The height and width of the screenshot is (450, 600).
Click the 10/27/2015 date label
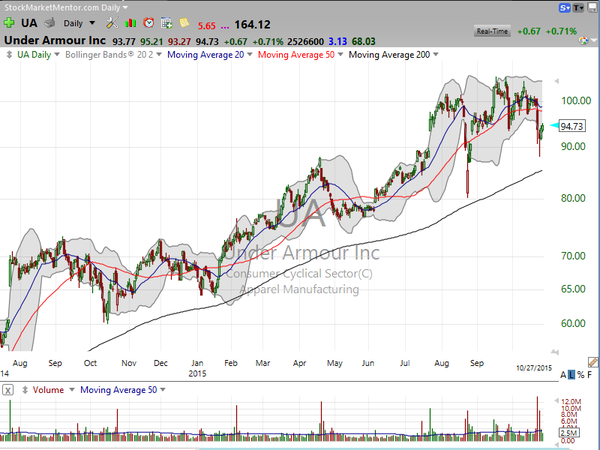click(534, 368)
